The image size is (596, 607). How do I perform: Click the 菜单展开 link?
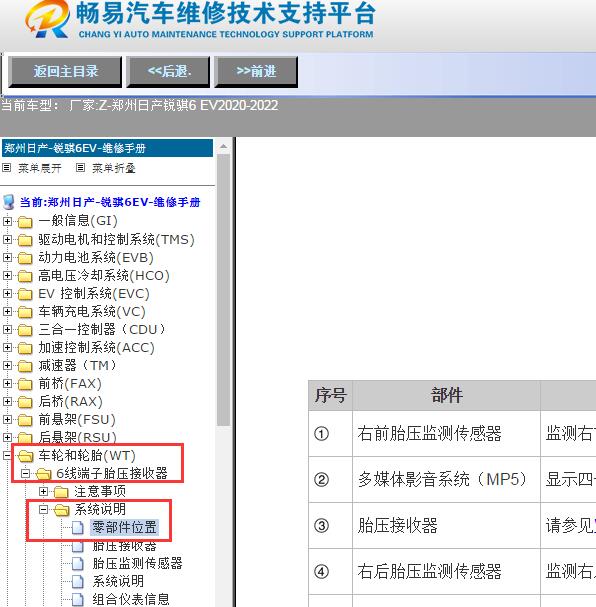tap(39, 168)
